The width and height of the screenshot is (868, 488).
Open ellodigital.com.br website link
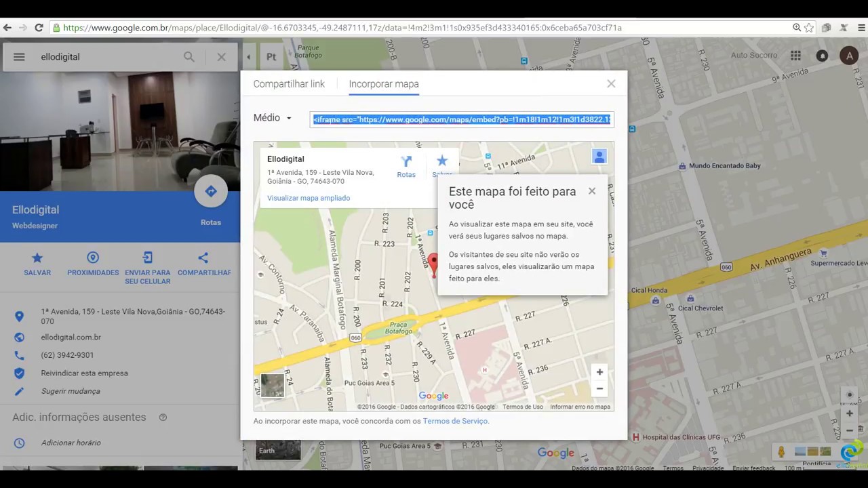[71, 338]
